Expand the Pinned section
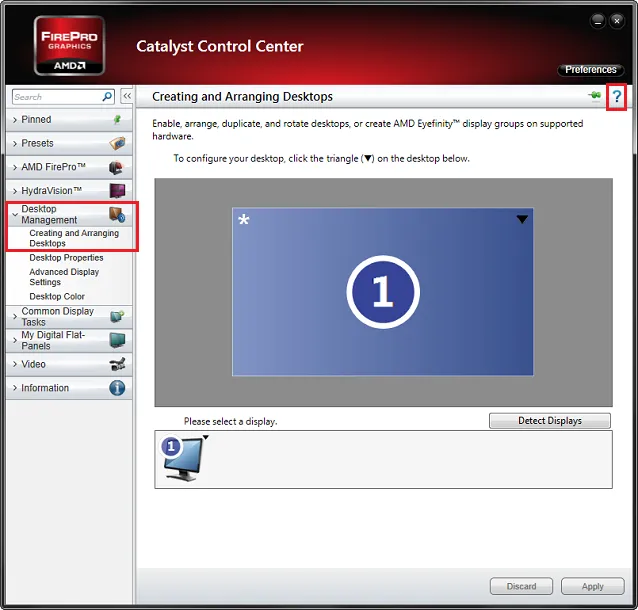The width and height of the screenshot is (638, 610). (37, 119)
